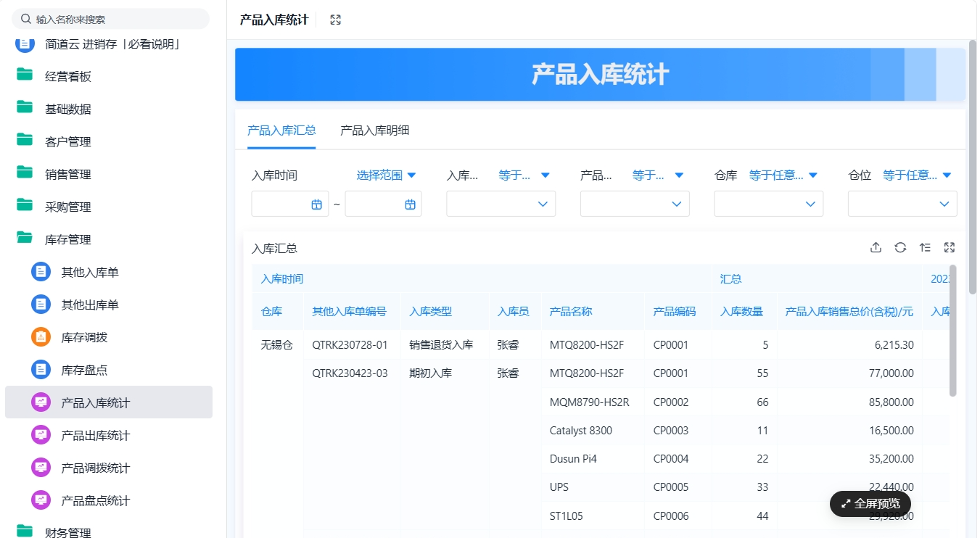Open 等于任意 condition dropdown for 仓库
The height and width of the screenshot is (538, 980).
click(x=783, y=175)
